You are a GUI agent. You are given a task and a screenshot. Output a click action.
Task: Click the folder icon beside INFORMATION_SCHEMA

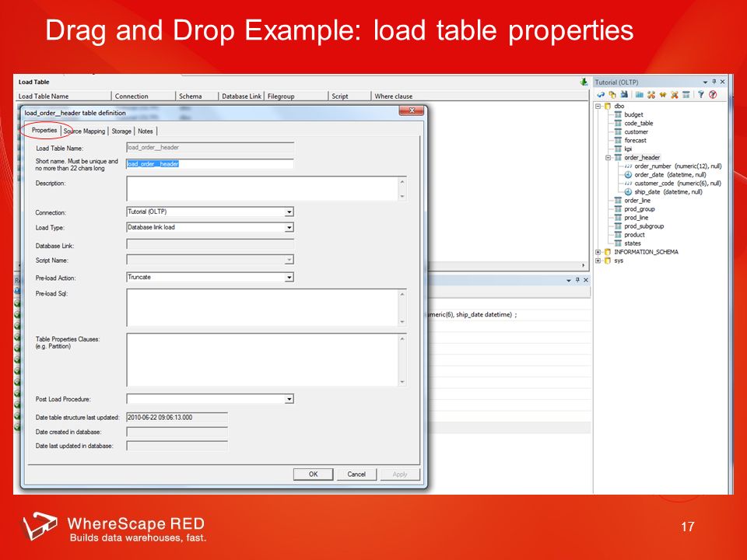608,252
